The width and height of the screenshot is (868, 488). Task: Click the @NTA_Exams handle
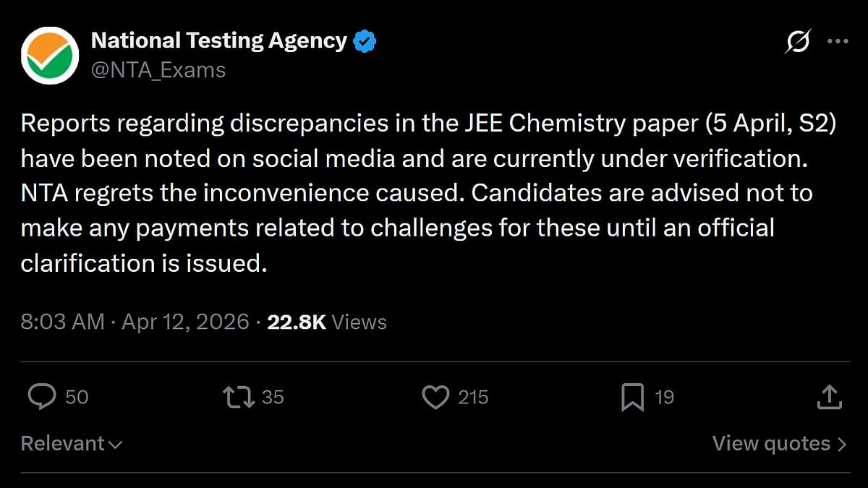tap(158, 70)
